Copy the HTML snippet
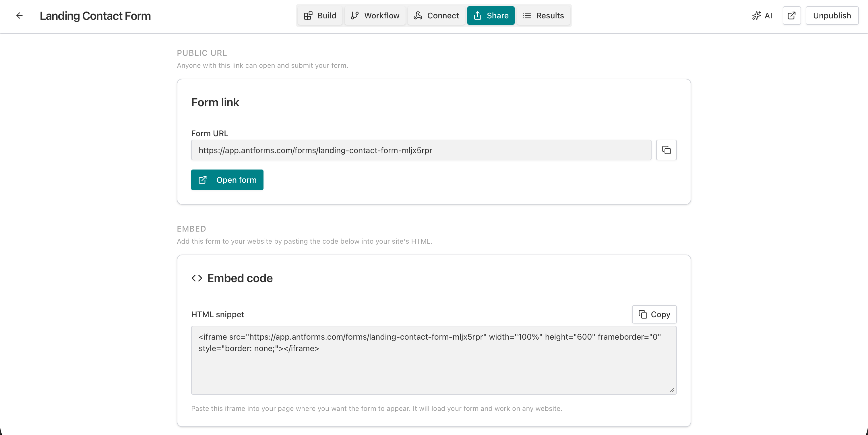Viewport: 868px width, 435px height. click(x=654, y=314)
